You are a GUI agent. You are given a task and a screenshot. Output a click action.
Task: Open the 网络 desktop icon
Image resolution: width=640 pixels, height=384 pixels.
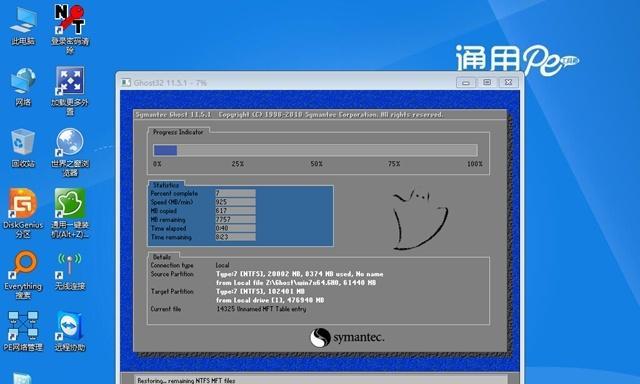(x=23, y=87)
